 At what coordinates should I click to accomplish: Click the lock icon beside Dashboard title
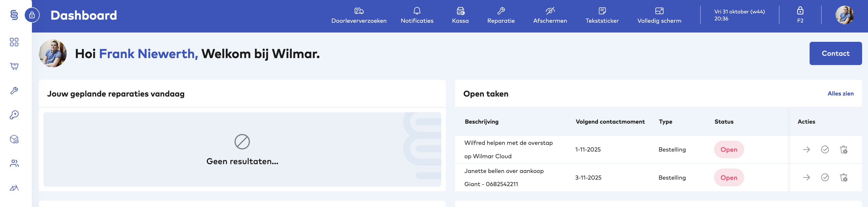[32, 15]
